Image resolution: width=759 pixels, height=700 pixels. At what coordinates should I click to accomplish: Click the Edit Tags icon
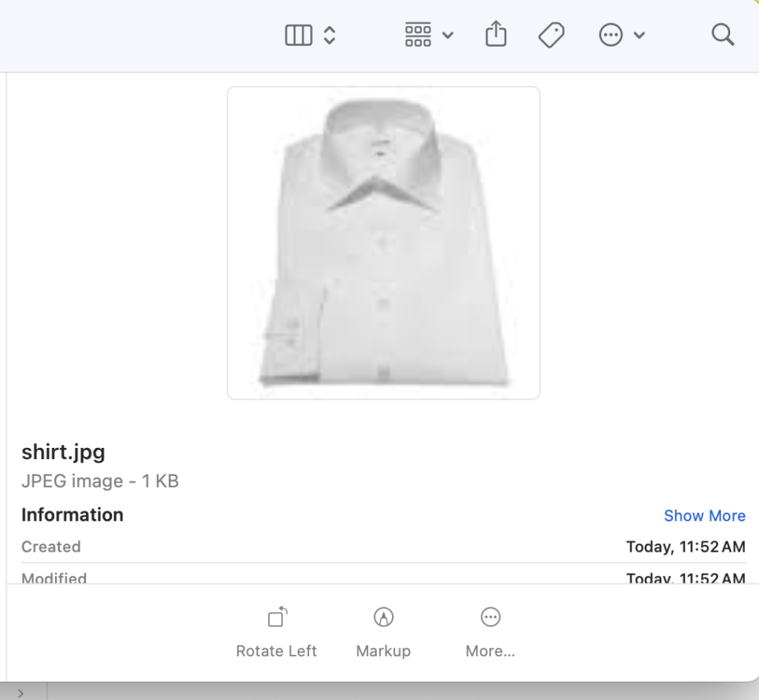(551, 35)
